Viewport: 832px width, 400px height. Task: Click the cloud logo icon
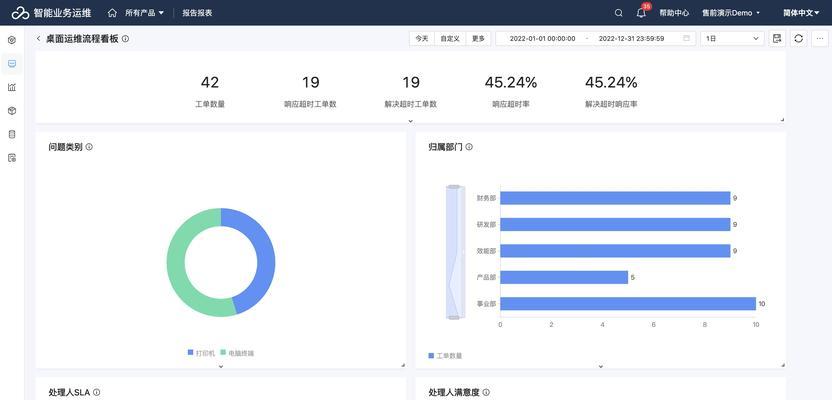(20, 13)
